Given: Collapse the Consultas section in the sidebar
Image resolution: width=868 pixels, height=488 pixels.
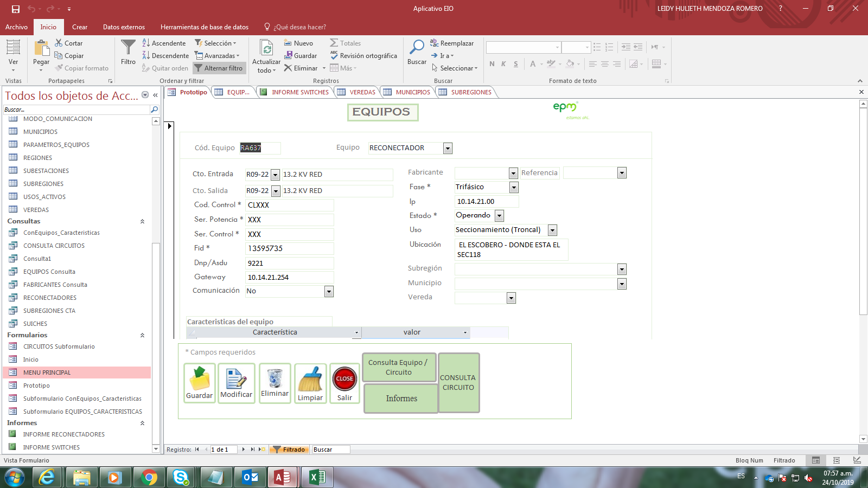Looking at the screenshot, I should coord(142,221).
